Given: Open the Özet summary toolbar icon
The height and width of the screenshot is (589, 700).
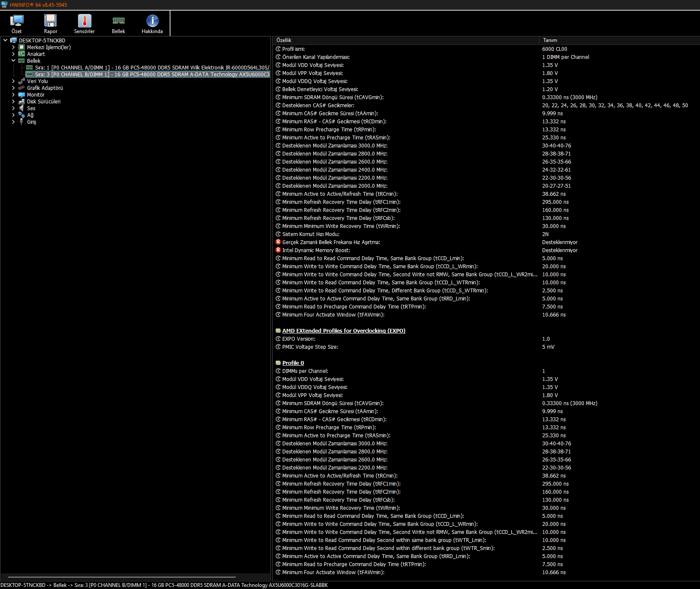Looking at the screenshot, I should 17,21.
